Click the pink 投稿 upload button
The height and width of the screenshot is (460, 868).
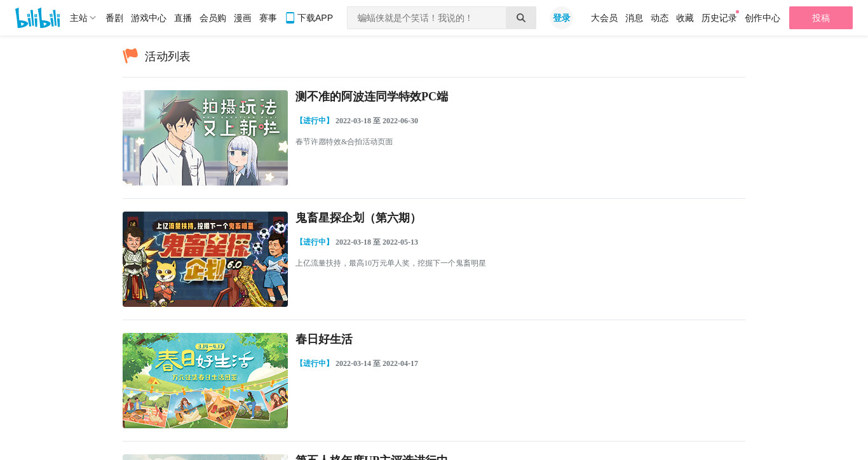(821, 18)
